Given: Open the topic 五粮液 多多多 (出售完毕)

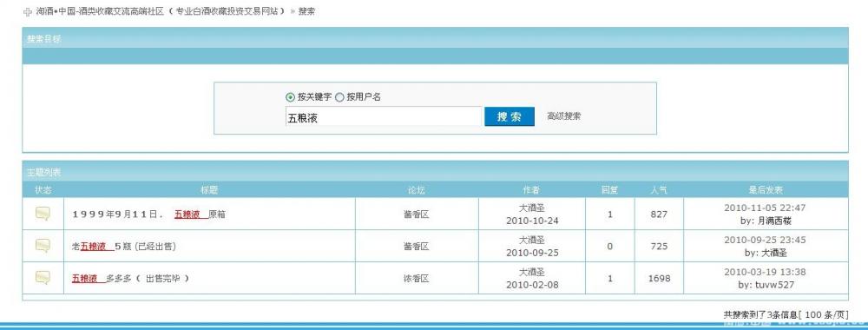Looking at the screenshot, I should [130, 279].
